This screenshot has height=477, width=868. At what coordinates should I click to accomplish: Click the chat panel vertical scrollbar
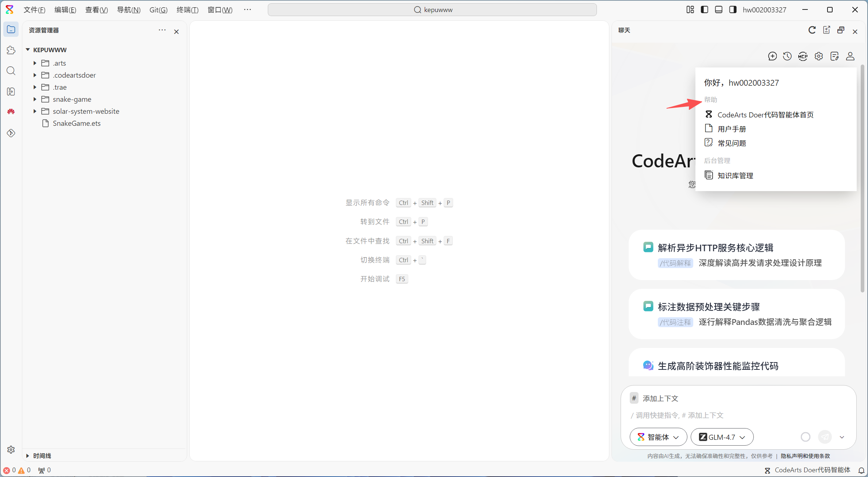(862, 179)
